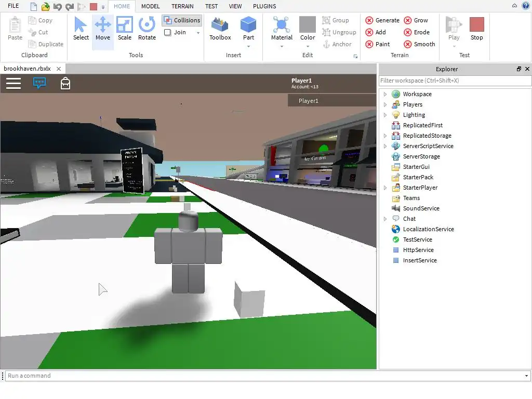Select the Select tool
This screenshot has height=399, width=532.
(81, 29)
